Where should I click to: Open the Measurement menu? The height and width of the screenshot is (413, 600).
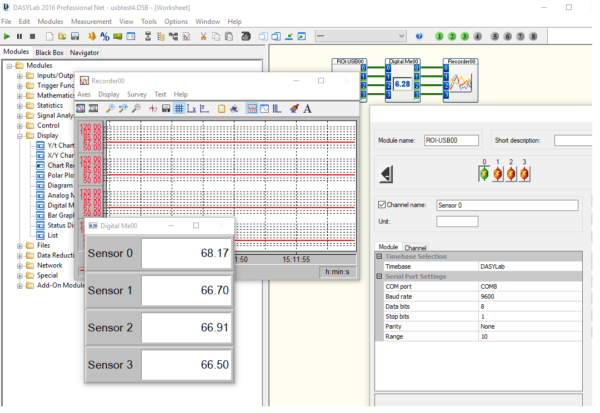(91, 21)
